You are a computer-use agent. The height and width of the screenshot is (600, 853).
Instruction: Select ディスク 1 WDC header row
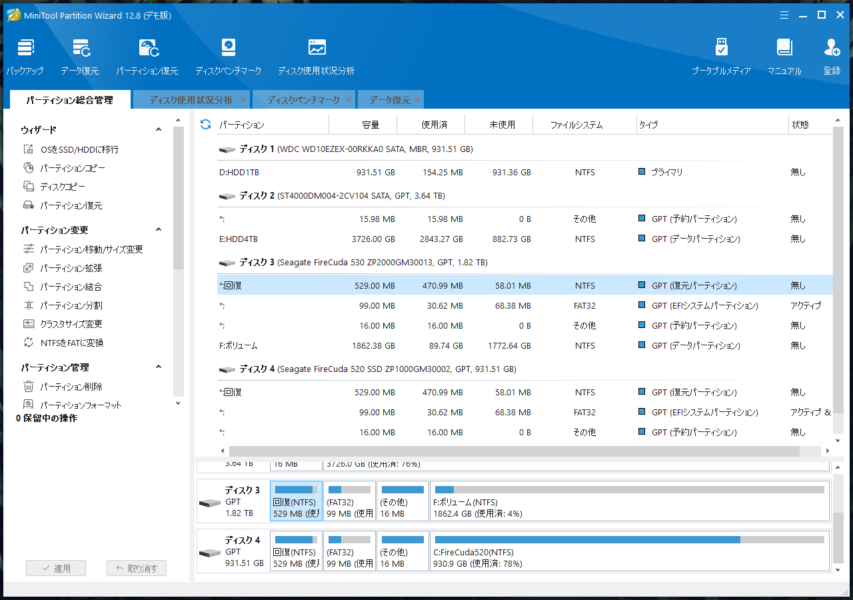tap(524, 149)
